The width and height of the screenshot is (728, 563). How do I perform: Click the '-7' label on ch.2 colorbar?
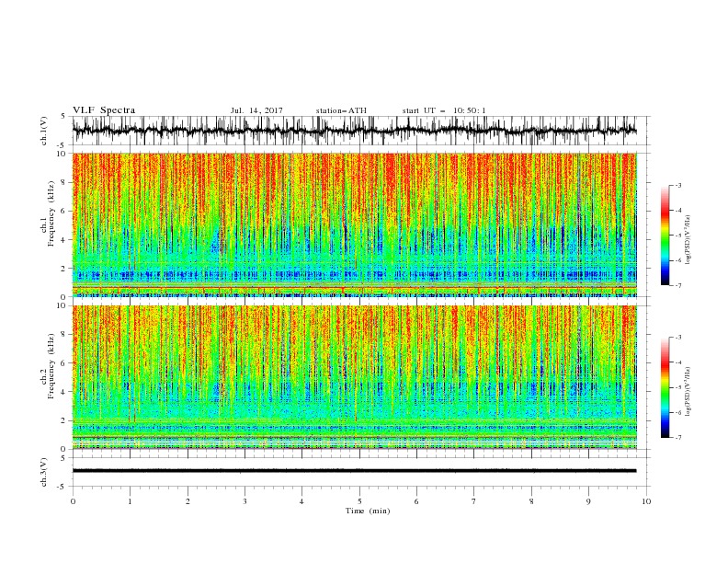(678, 438)
